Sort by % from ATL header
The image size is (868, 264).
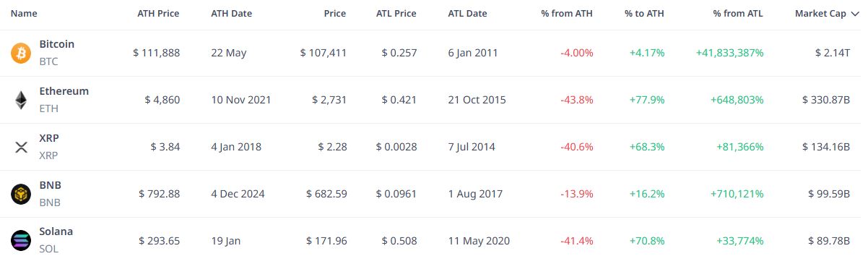click(738, 13)
